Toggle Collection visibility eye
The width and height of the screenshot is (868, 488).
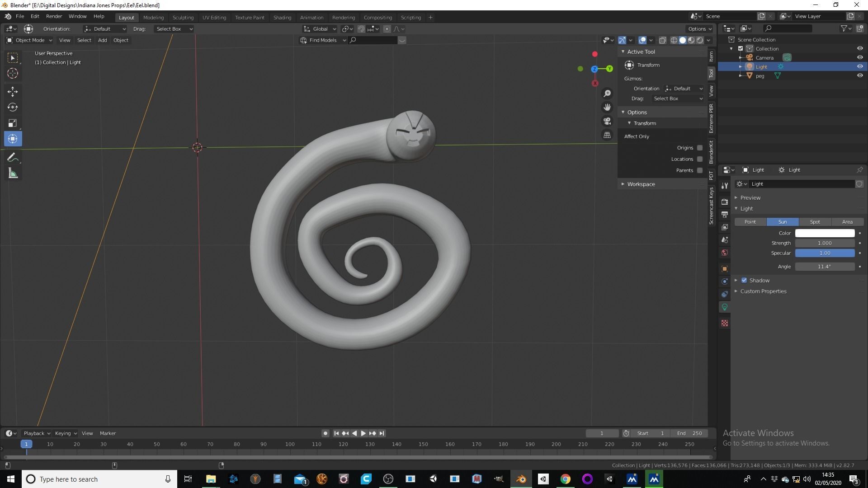tap(860, 48)
